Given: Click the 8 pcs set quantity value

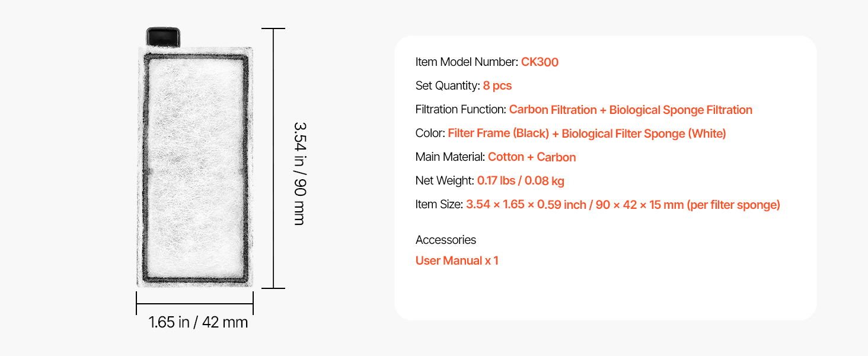Looking at the screenshot, I should (x=497, y=86).
